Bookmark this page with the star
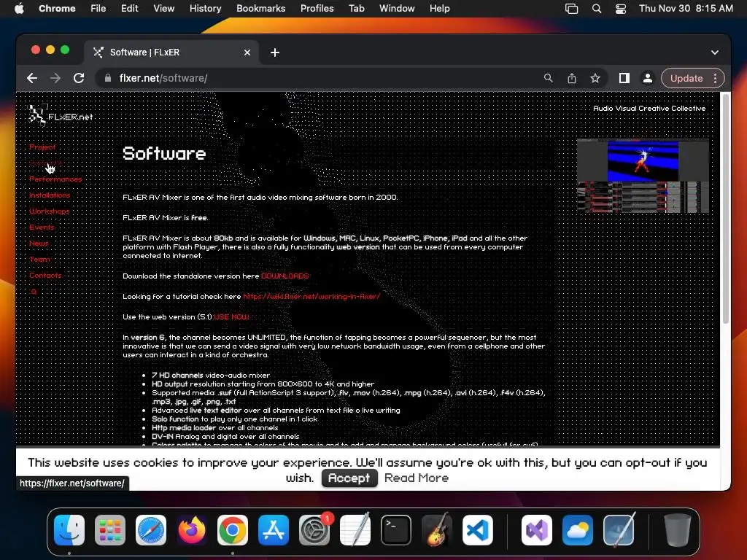747x560 pixels. tap(595, 78)
